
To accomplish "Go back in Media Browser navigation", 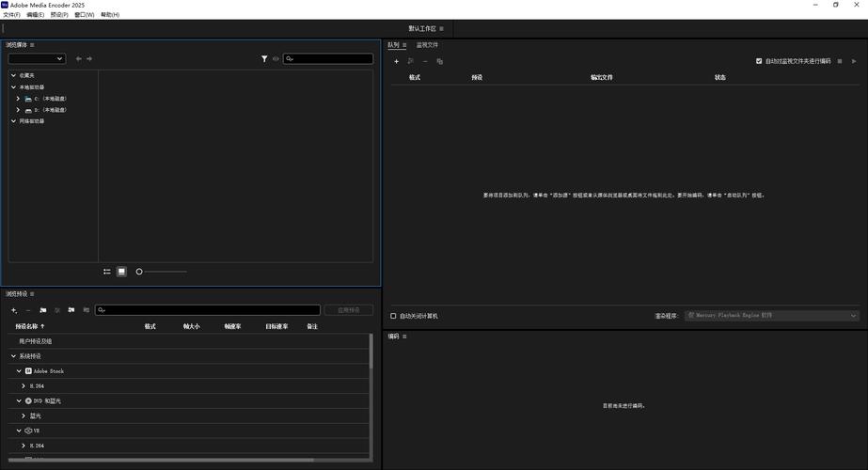I will pos(79,58).
